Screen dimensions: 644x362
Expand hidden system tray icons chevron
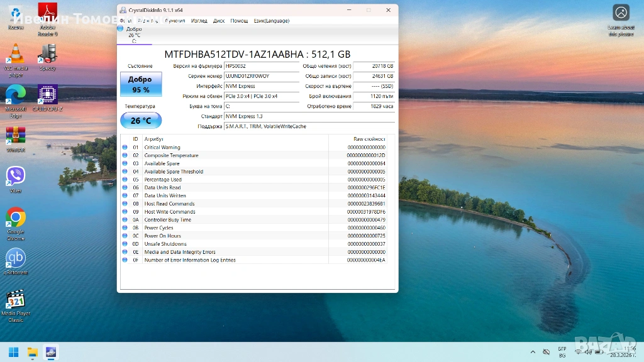[533, 351]
